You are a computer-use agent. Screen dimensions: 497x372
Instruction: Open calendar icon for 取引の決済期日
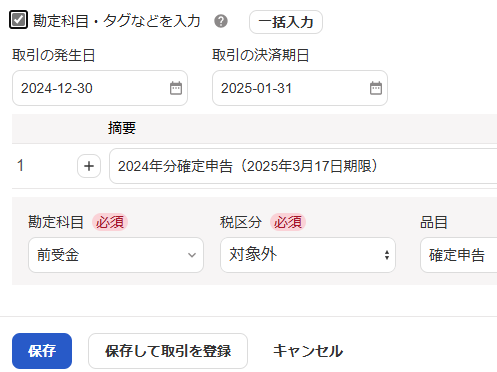[x=376, y=88]
